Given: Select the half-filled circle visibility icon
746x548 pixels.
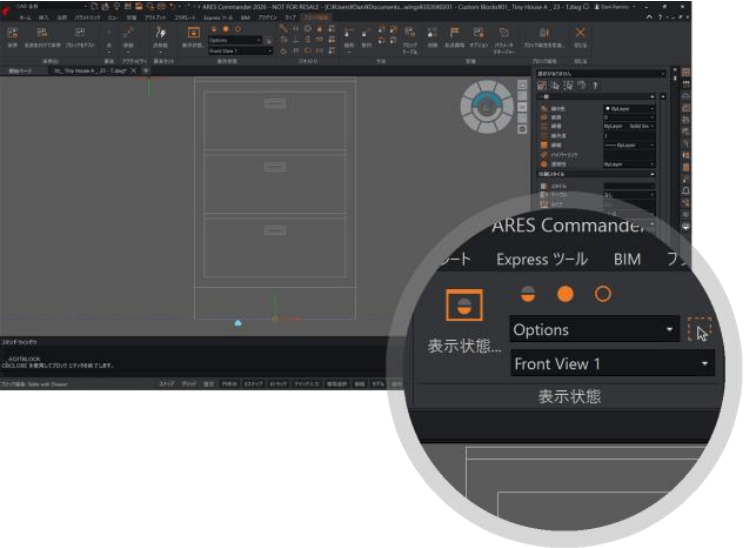Looking at the screenshot, I should pos(528,294).
